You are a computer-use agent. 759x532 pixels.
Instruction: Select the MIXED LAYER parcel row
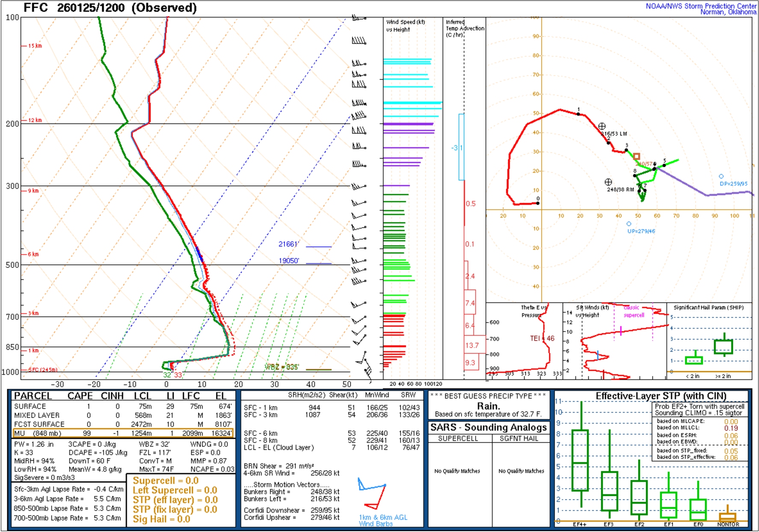coord(123,415)
